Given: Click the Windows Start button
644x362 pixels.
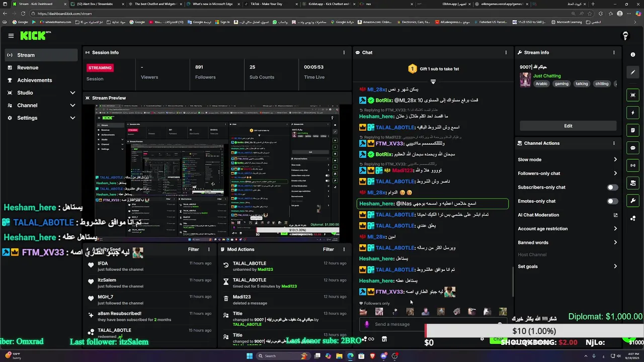Looking at the screenshot, I should (250, 356).
